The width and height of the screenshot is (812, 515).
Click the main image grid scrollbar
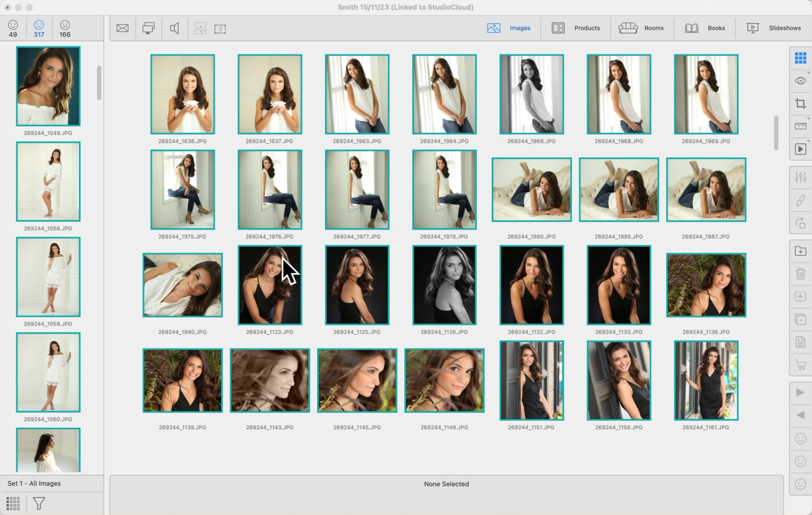(776, 133)
